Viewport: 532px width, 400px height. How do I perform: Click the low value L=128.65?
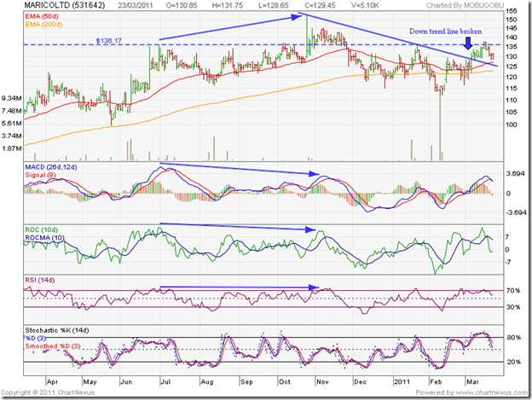(x=273, y=5)
